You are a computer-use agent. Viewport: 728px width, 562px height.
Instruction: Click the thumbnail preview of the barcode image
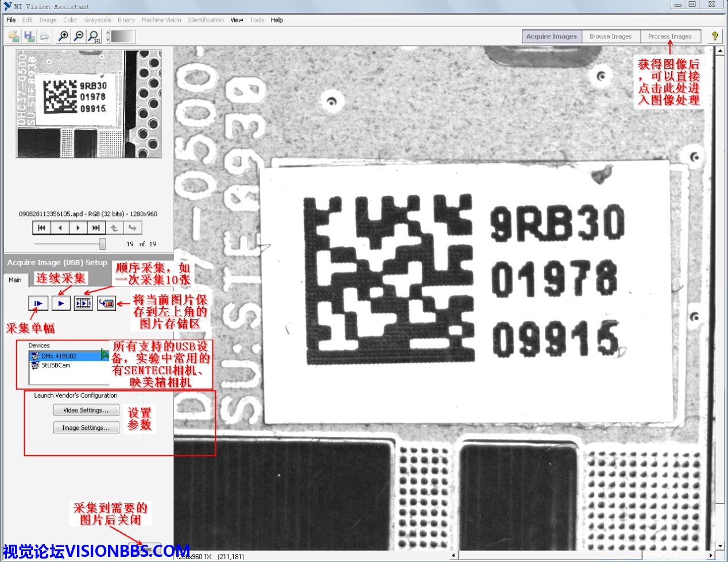click(x=89, y=104)
